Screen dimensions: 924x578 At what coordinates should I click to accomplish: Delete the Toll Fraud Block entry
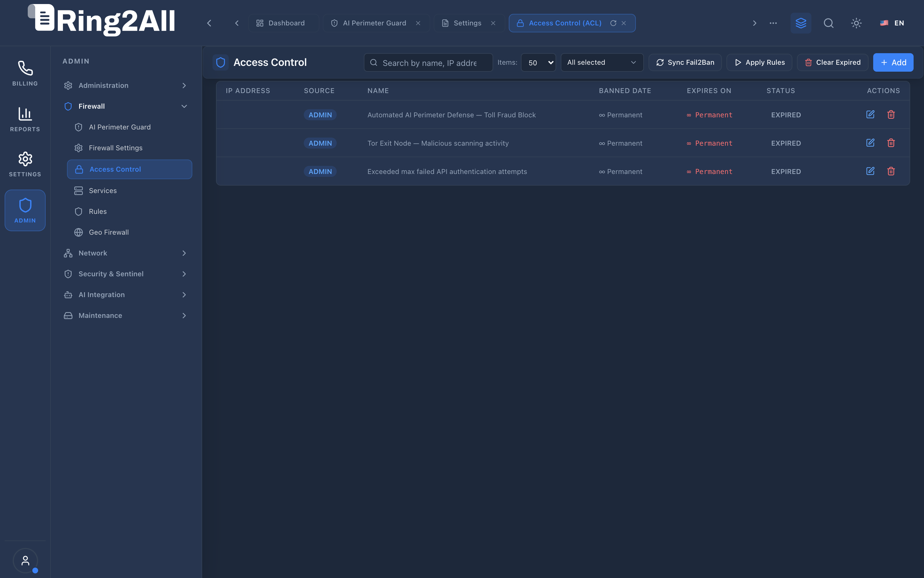891,114
